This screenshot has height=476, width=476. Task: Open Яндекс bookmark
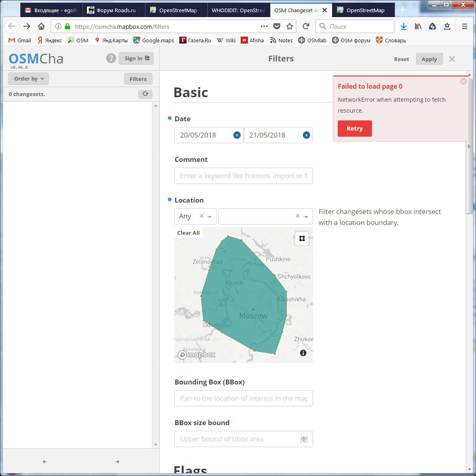point(50,40)
